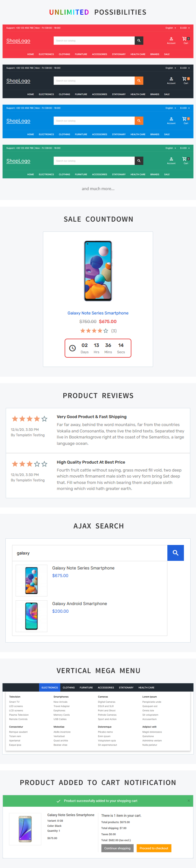Click the orange search icon in the blue header

(x=139, y=121)
